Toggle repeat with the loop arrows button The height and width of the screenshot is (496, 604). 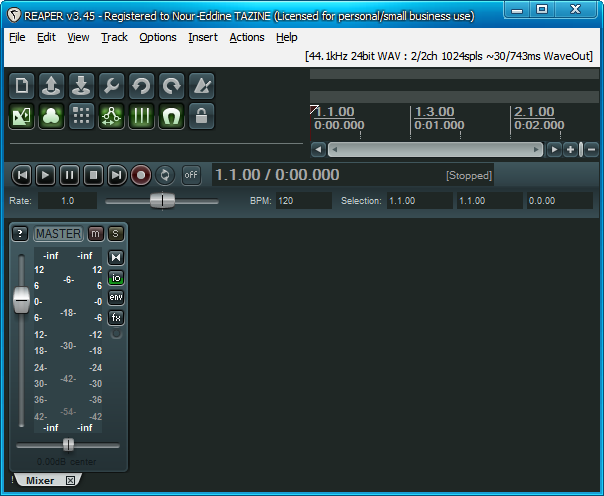(165, 175)
